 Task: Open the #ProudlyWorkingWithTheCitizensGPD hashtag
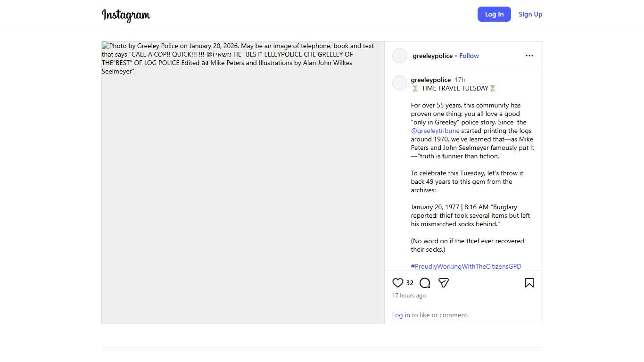click(x=466, y=266)
